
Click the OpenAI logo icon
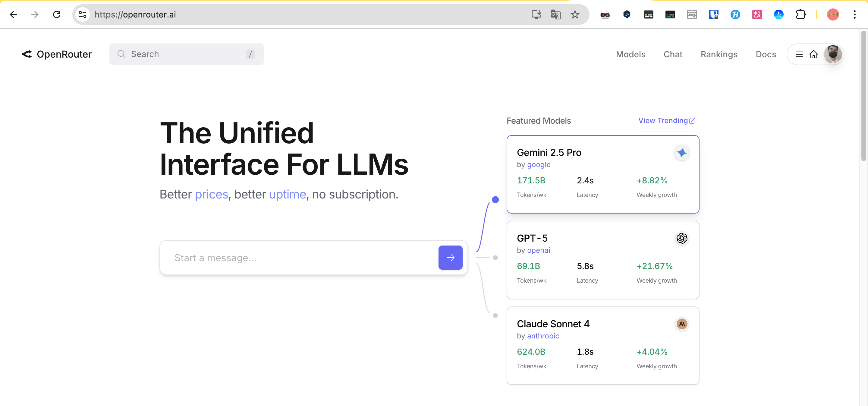[682, 238]
